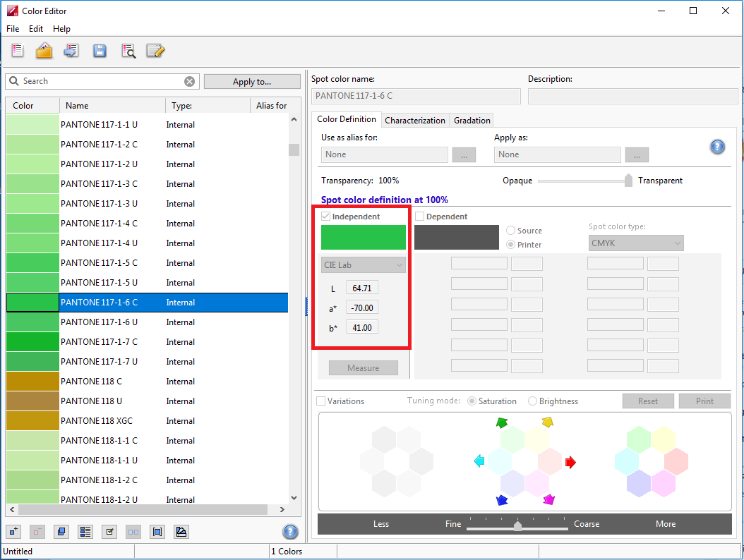The image size is (744, 560).
Task: Click the new spot color table icon
Action: point(18,50)
